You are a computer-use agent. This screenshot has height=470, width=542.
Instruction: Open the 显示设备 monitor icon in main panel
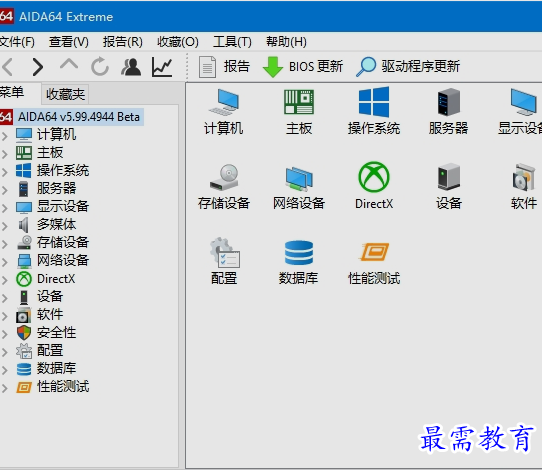coord(522,111)
